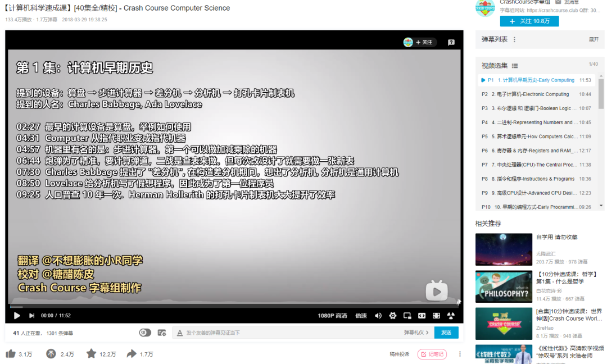Open the 稿件投诉 report link

(x=399, y=354)
